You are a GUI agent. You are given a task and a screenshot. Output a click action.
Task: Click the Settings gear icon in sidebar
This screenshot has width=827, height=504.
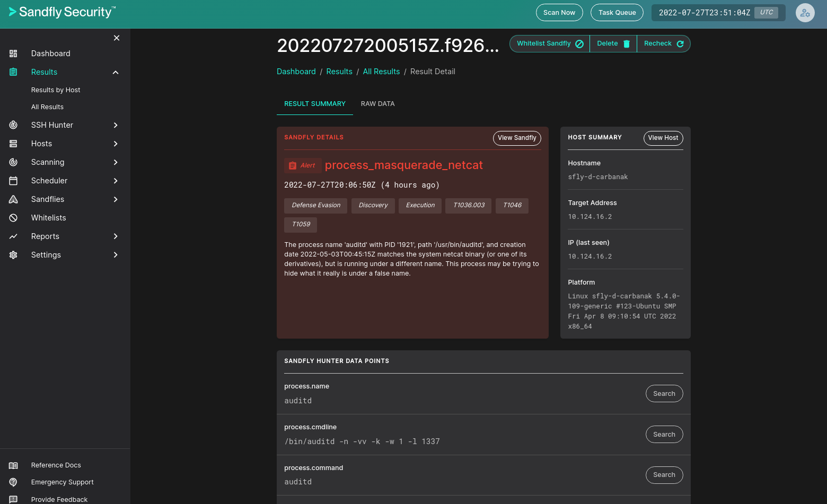coord(13,255)
